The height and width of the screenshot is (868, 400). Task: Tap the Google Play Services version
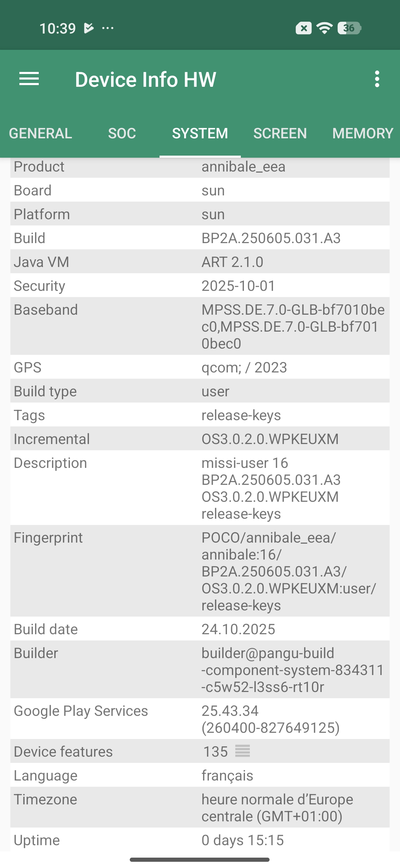(271, 719)
